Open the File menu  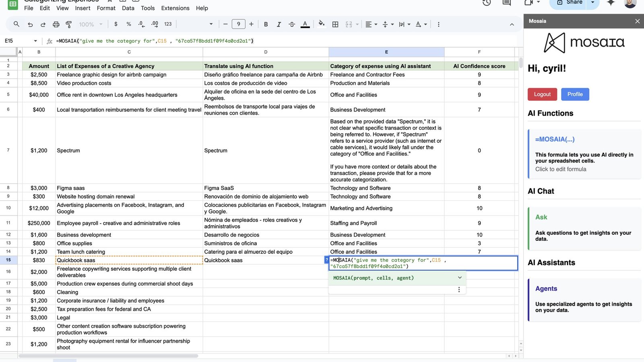(x=29, y=8)
